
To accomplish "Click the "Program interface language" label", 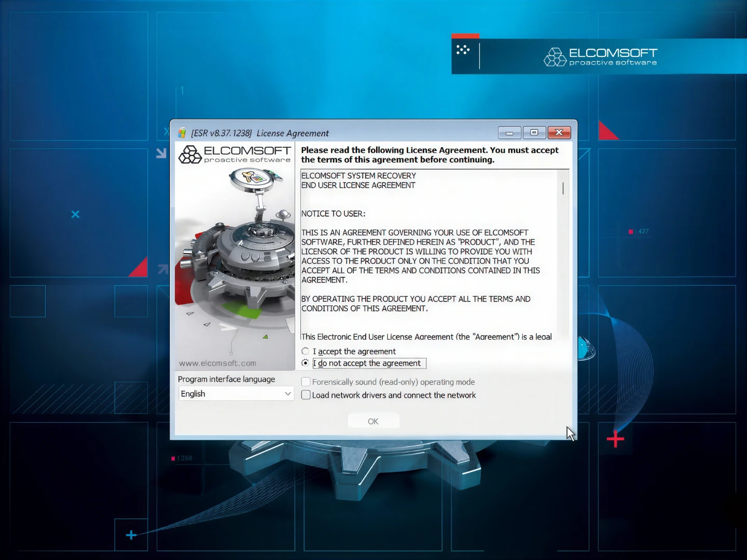I will (x=227, y=380).
